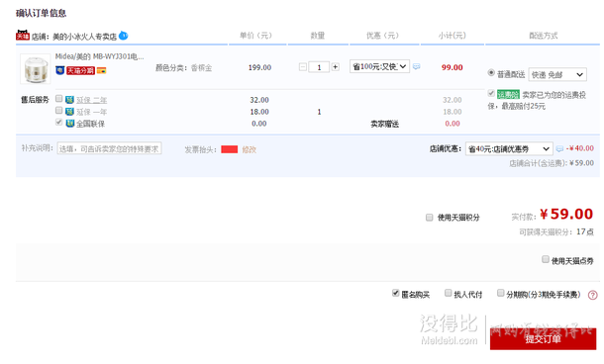604x364 pixels.
Task: Toggle the 运费险 shipping insurance checkbox
Action: (491, 93)
